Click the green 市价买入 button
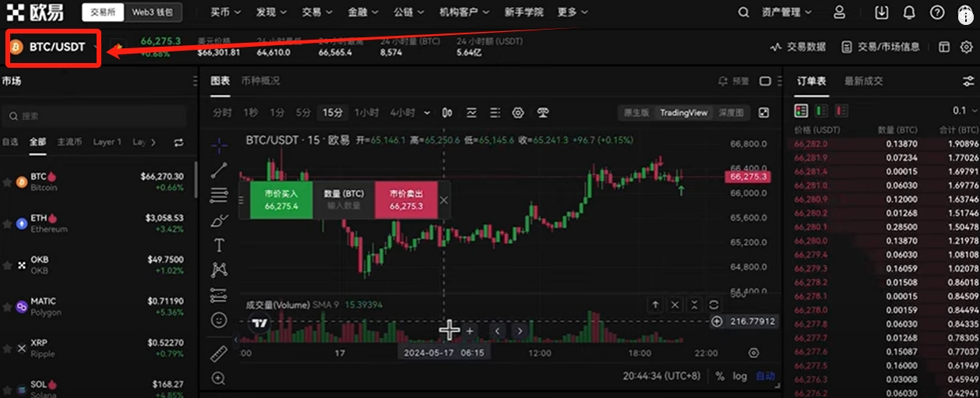 (x=281, y=199)
